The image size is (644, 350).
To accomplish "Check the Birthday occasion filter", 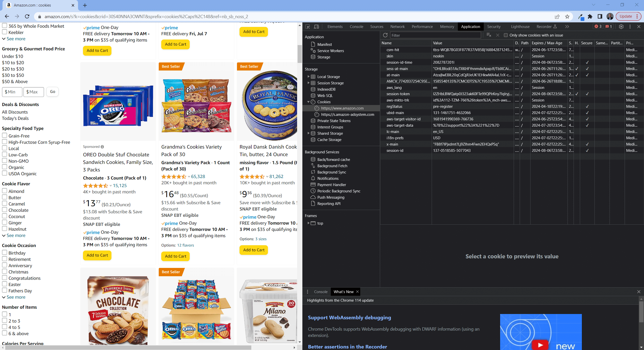I will pyautogui.click(x=5, y=253).
